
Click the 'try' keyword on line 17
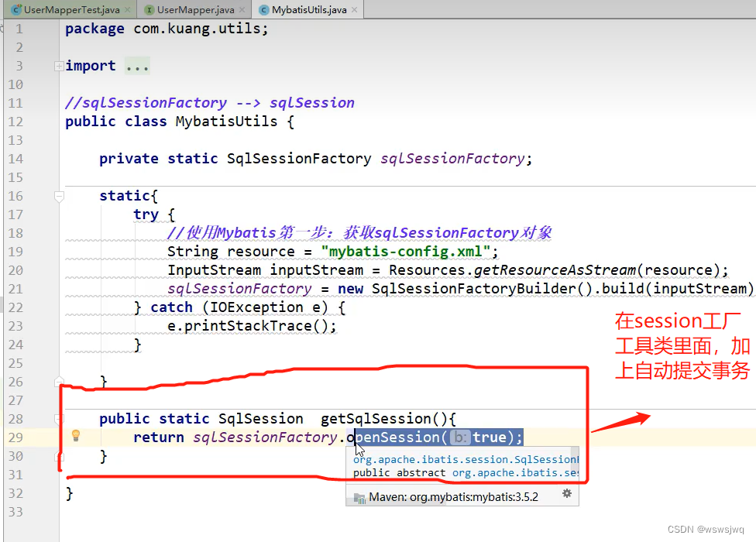[146, 215]
